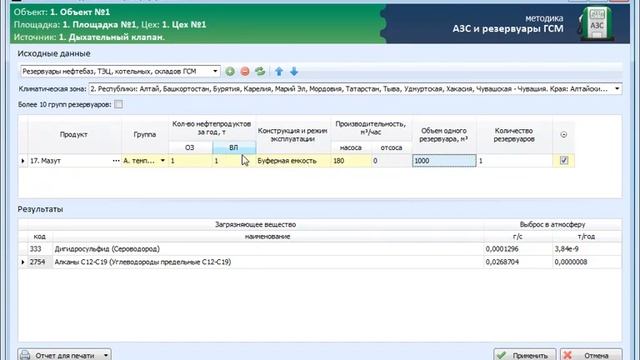Select row indicator arrow for code 2754
Image resolution: width=640 pixels, height=360 pixels.
point(23,262)
